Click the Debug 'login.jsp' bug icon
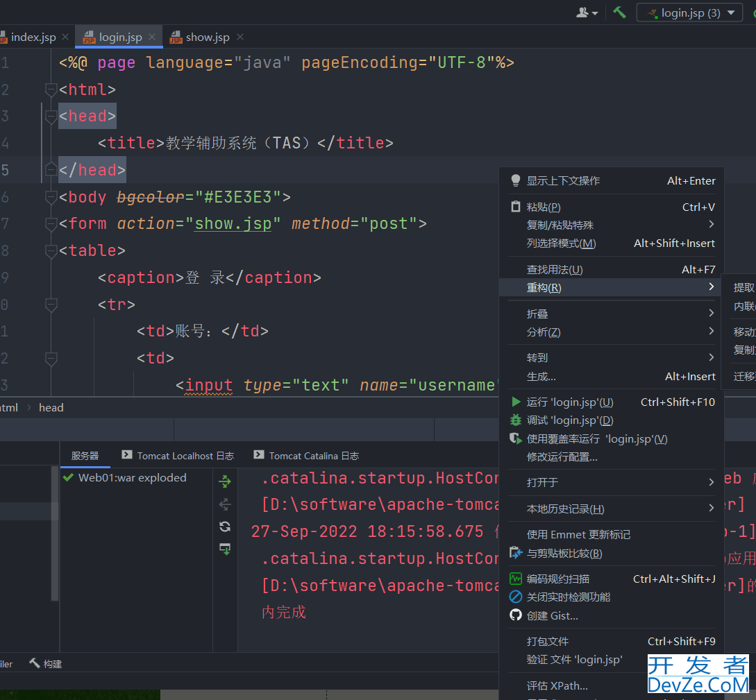This screenshot has height=700, width=756. 516,420
